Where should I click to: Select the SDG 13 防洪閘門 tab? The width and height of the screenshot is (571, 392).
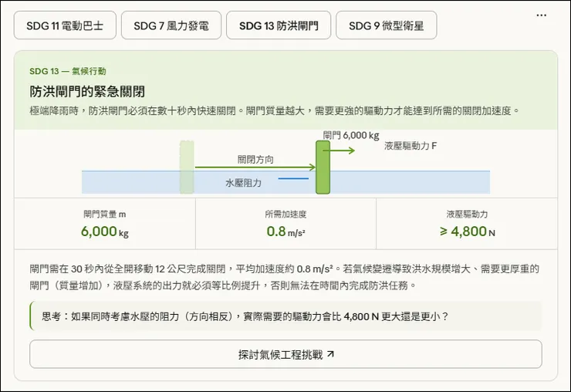(279, 25)
